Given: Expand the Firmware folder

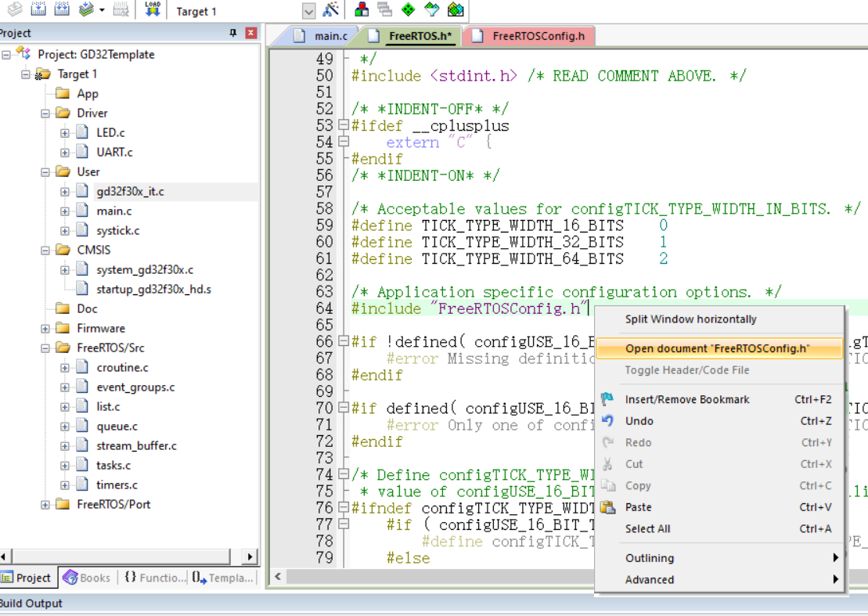Looking at the screenshot, I should click(45, 329).
